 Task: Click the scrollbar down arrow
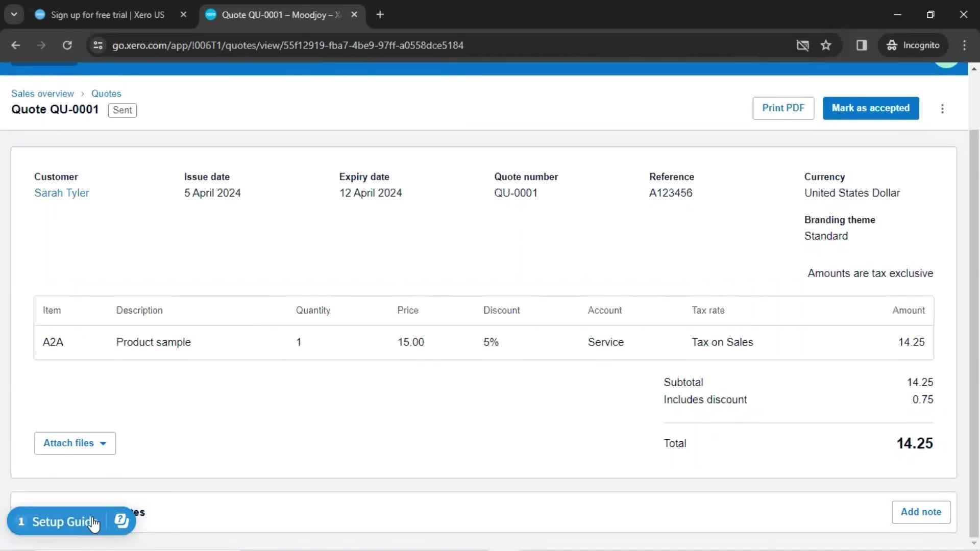pyautogui.click(x=974, y=543)
